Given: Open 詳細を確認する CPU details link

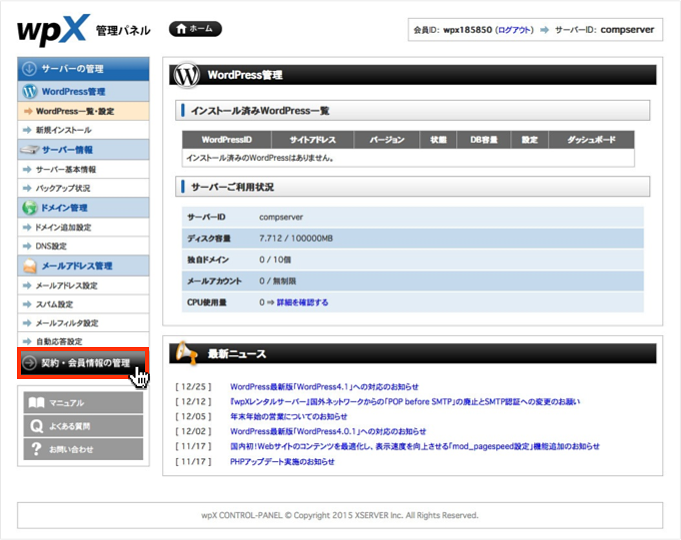Looking at the screenshot, I should (302, 302).
